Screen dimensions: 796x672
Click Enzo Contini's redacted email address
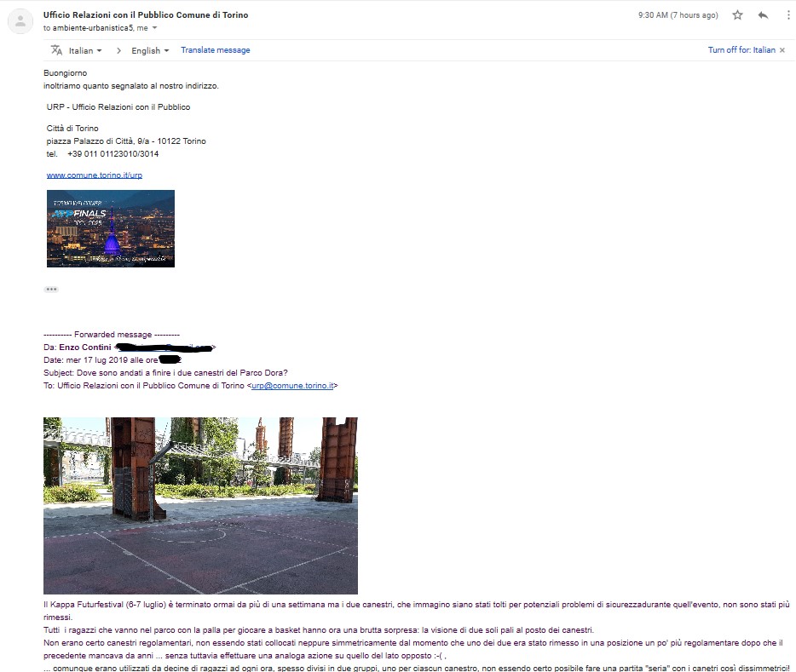click(x=165, y=347)
